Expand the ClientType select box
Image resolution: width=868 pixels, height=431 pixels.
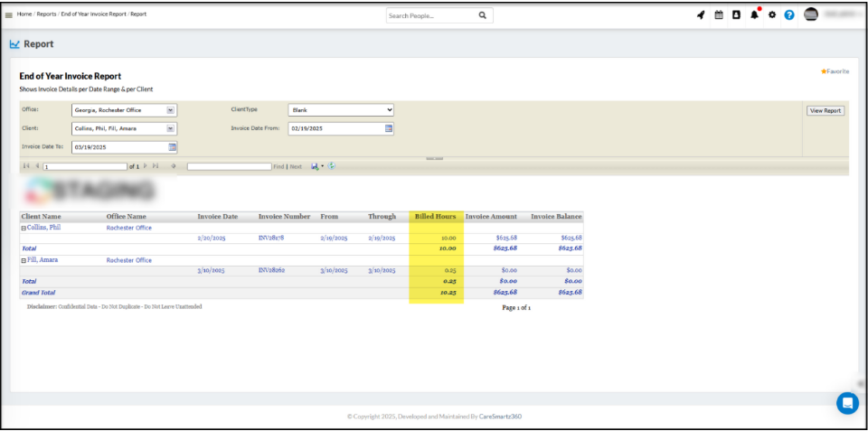click(341, 110)
